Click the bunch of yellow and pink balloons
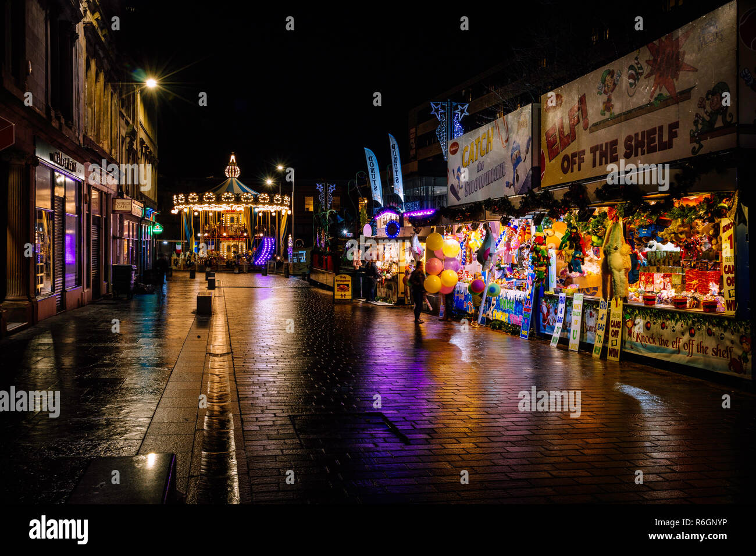This screenshot has width=756, height=556. [x=441, y=262]
